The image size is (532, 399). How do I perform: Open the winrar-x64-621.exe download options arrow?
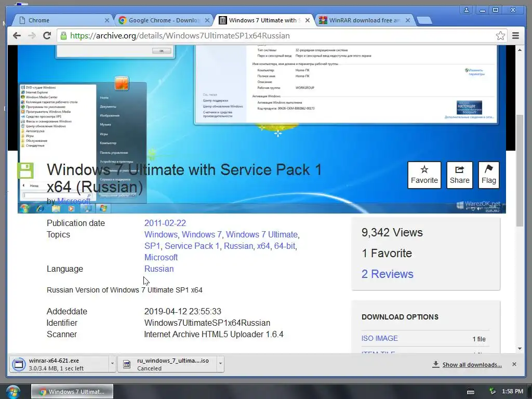click(112, 364)
